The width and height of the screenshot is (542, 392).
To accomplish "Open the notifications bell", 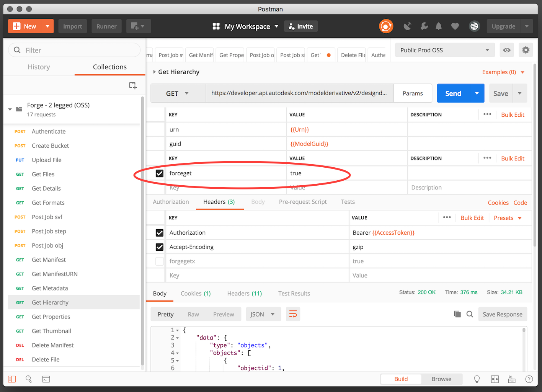I will pyautogui.click(x=439, y=26).
